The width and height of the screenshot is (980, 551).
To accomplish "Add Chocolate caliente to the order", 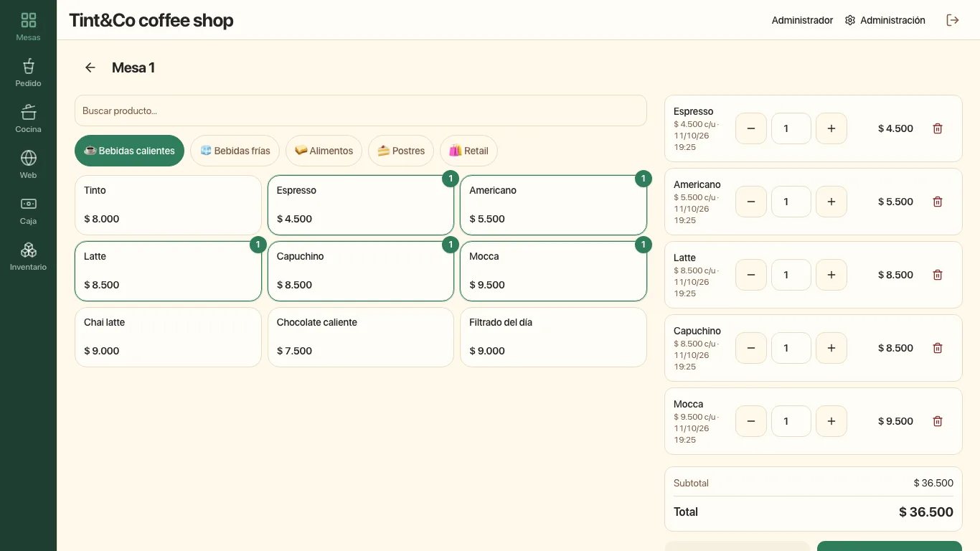I will (x=361, y=337).
